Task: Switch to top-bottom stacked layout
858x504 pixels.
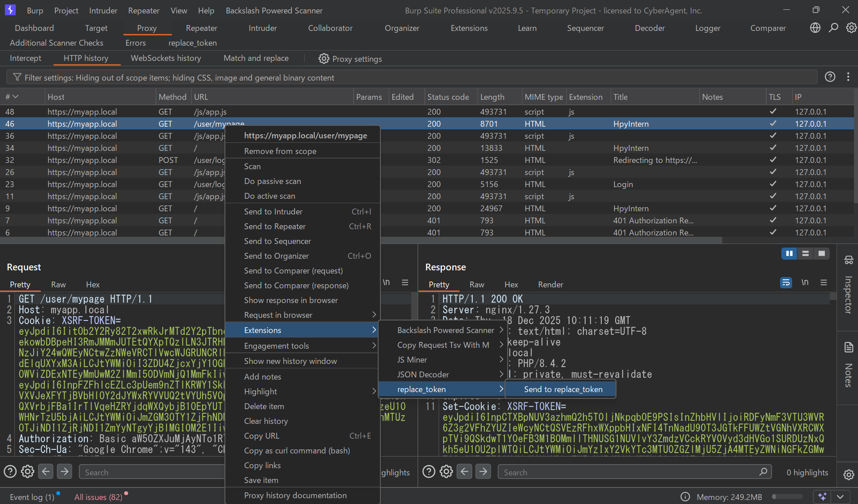Action: pyautogui.click(x=805, y=254)
